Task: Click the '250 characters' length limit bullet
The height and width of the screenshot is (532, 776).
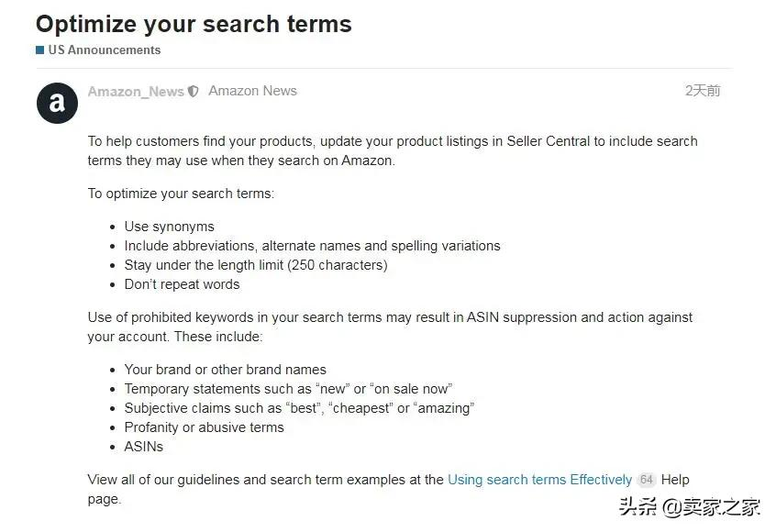Action: (256, 265)
